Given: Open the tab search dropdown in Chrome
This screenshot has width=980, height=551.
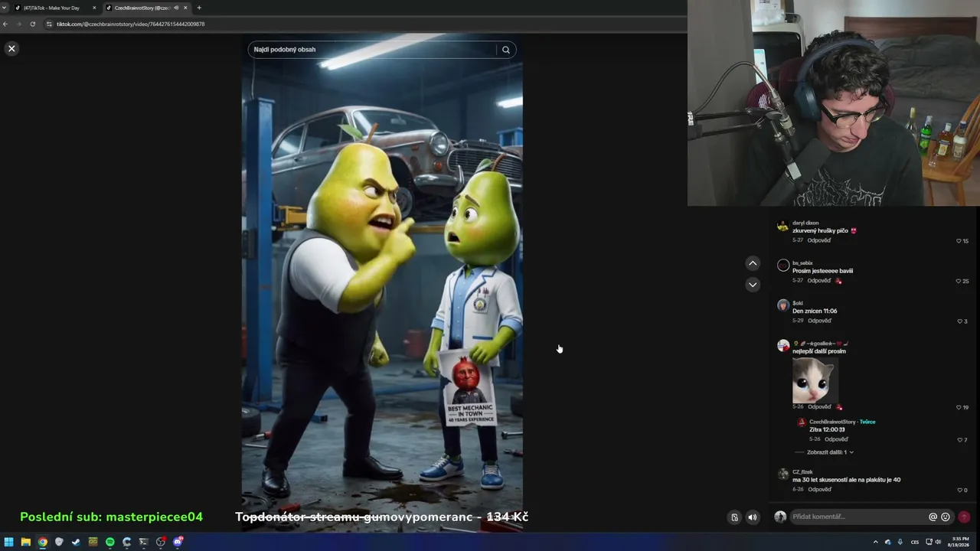Looking at the screenshot, I should [x=5, y=8].
